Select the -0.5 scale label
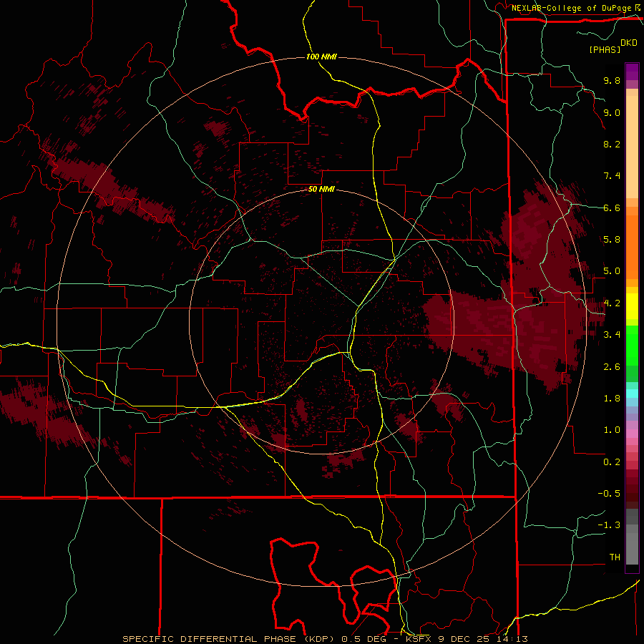 click(609, 494)
